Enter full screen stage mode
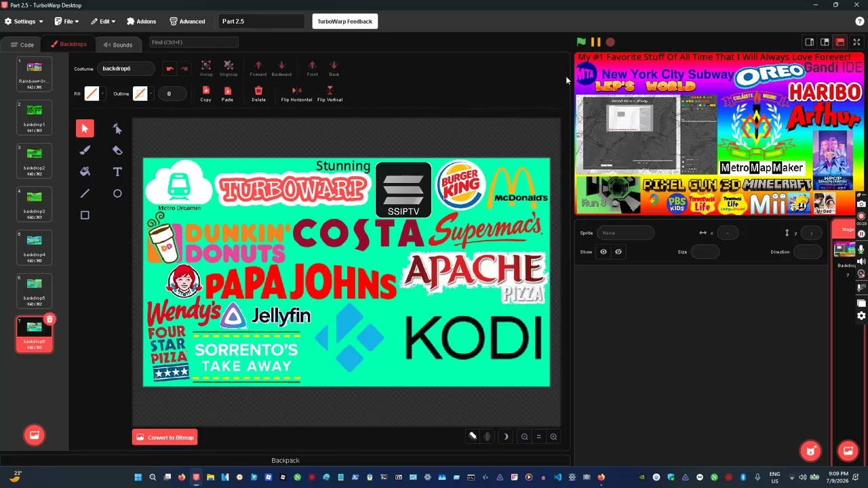This screenshot has width=868, height=488. (856, 42)
